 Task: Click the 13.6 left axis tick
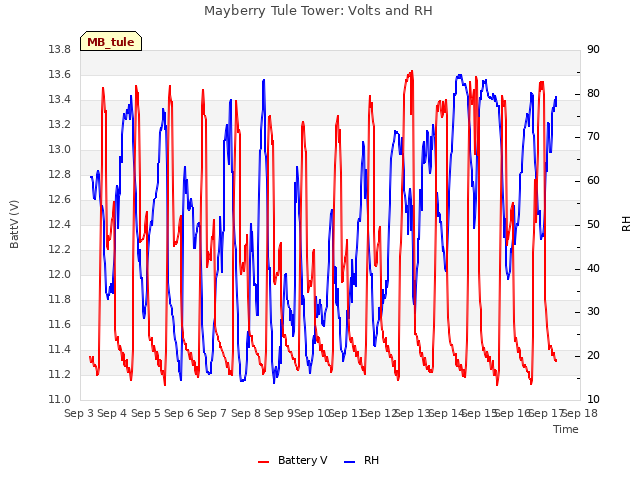point(60,75)
